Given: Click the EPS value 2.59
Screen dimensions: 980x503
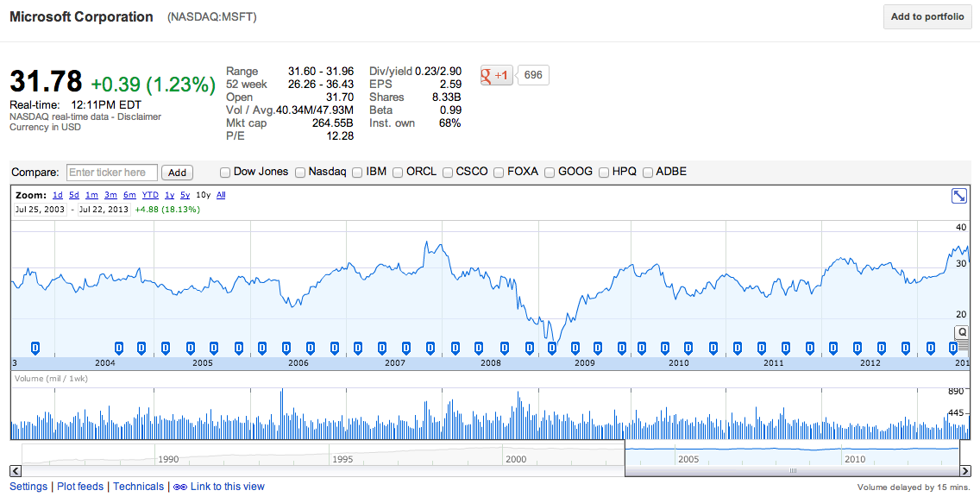Looking at the screenshot, I should pyautogui.click(x=450, y=85).
